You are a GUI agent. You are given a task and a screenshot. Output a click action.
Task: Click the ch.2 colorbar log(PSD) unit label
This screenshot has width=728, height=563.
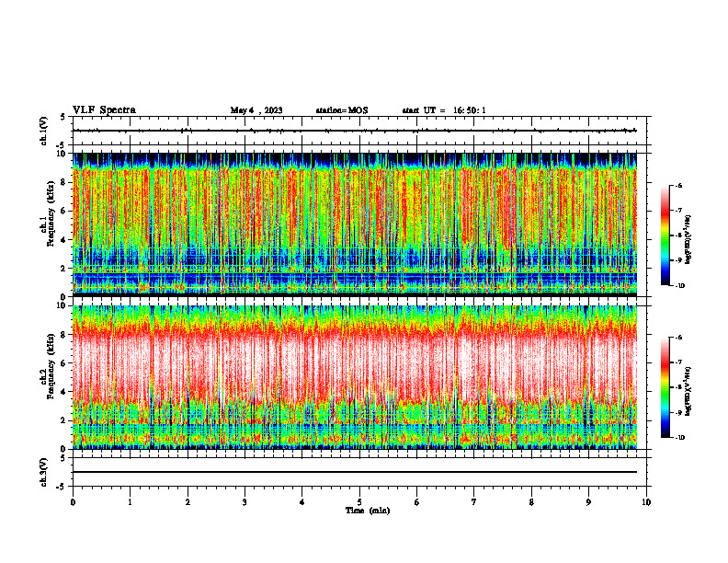688,391
